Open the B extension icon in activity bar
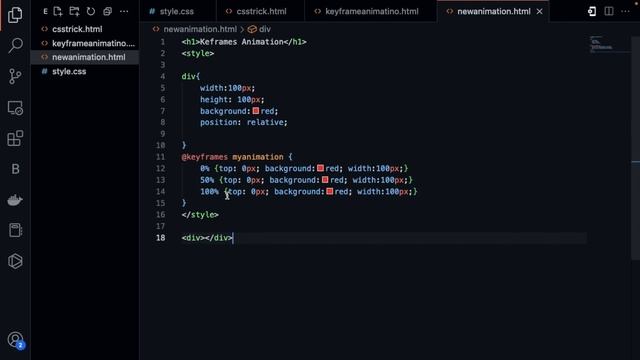Viewport: 640px width, 360px height. 15,169
